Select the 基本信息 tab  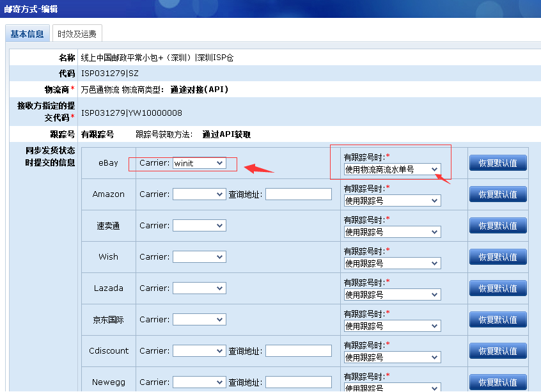point(27,34)
